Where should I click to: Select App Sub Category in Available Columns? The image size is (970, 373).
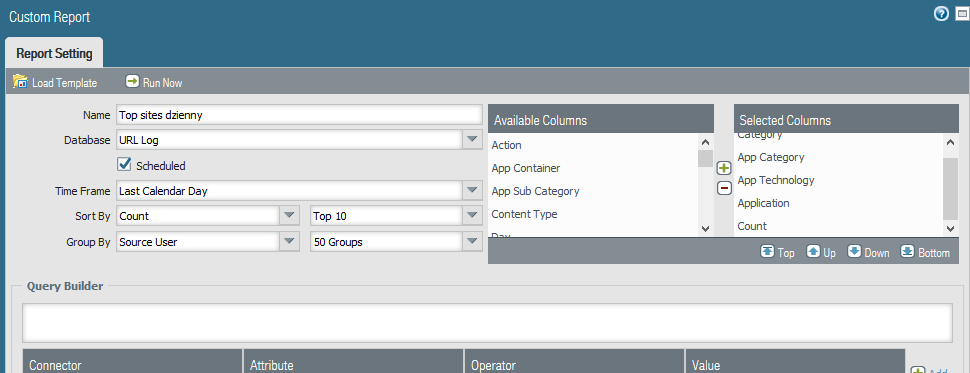click(x=535, y=191)
